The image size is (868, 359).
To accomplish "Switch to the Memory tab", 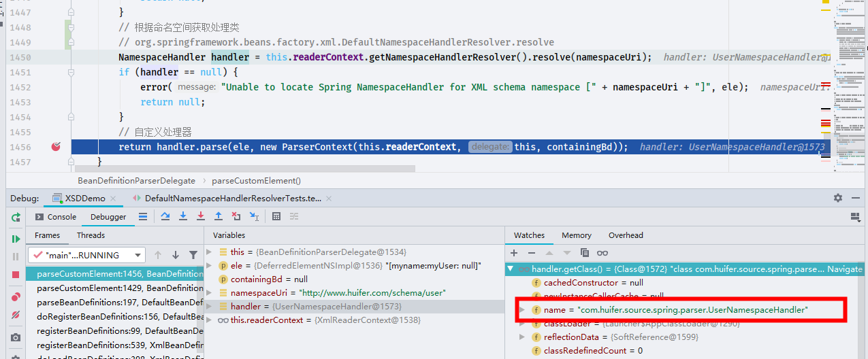I will (576, 235).
